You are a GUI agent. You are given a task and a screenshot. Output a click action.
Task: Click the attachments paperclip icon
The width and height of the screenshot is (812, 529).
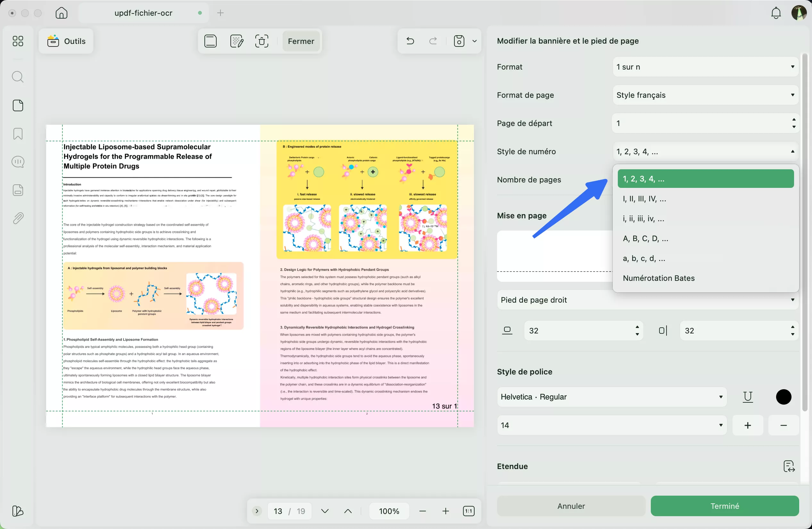click(17, 218)
